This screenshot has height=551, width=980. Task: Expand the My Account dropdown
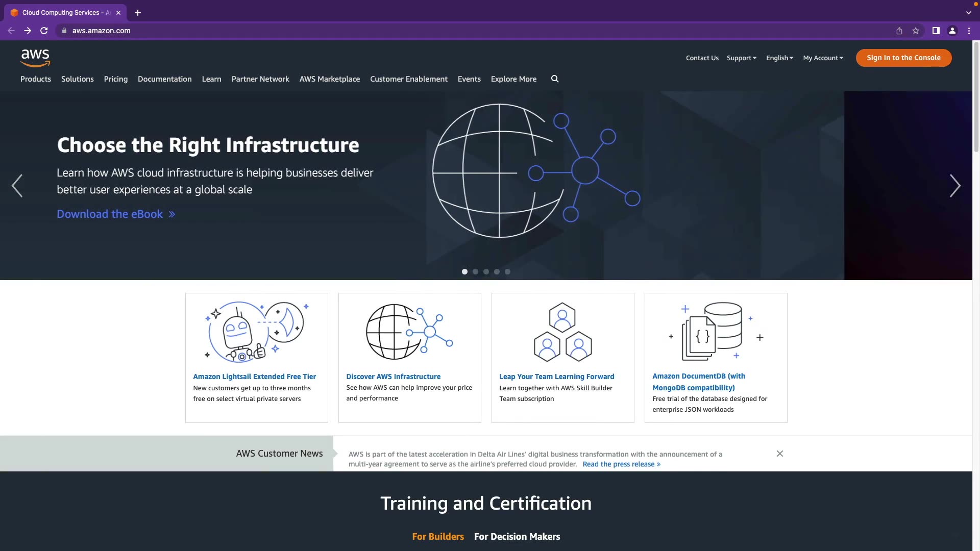tap(823, 58)
